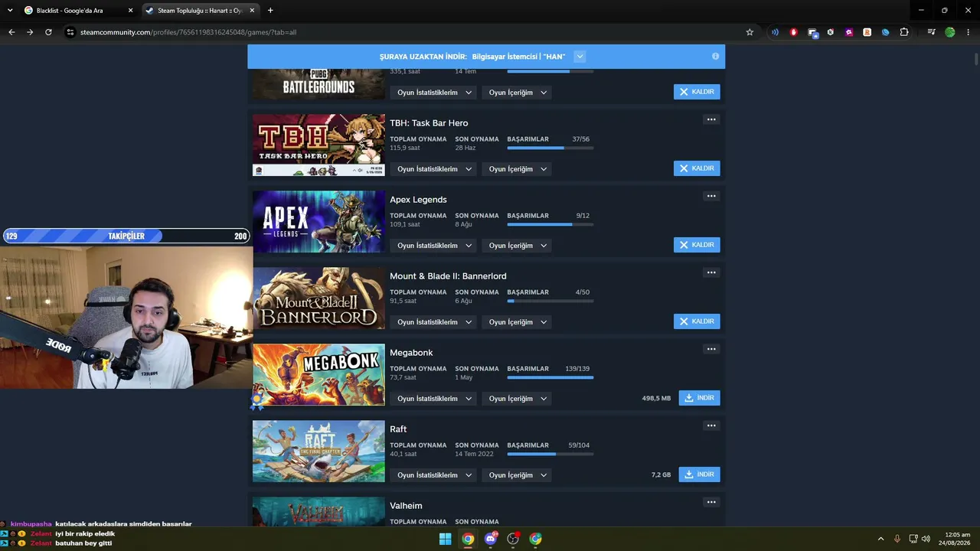This screenshot has width=980, height=551.
Task: Open the TBH: Task Bar Hero thumbnail
Action: 318,145
